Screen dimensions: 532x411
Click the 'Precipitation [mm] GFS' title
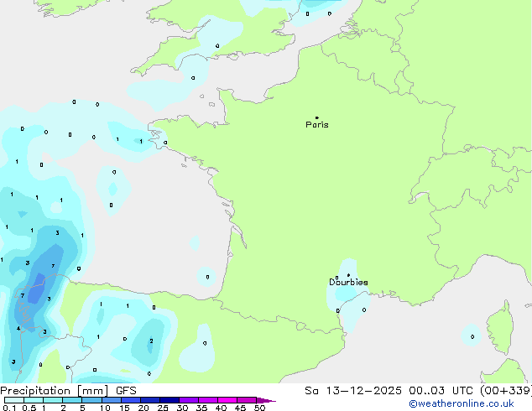[x=68, y=391]
